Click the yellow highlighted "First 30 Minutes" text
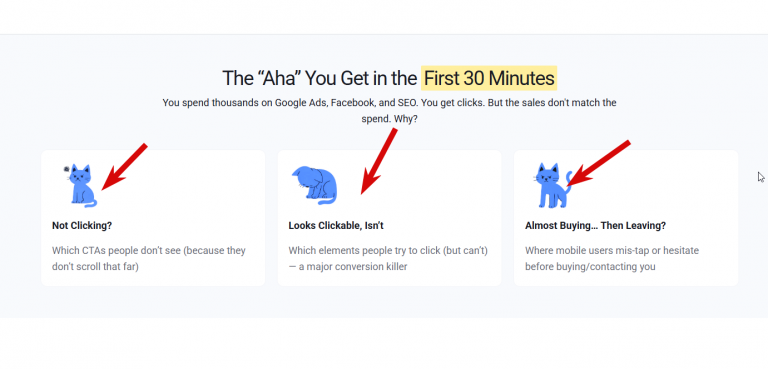 (489, 78)
